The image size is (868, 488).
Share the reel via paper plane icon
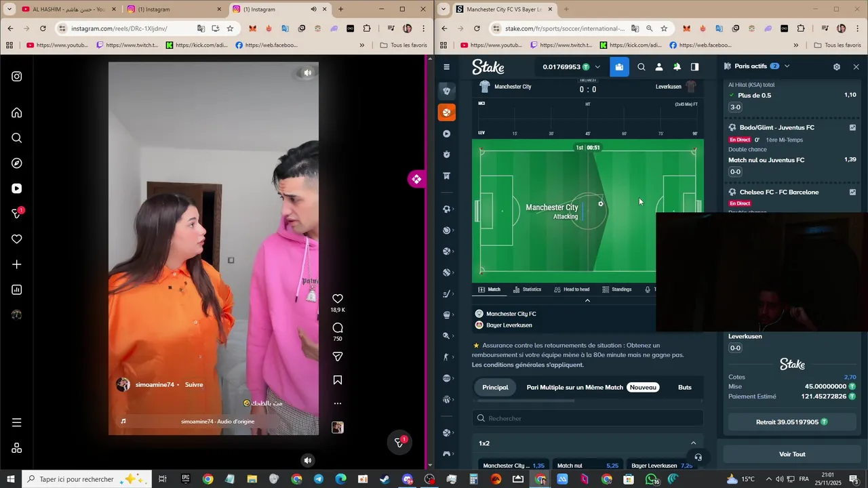pyautogui.click(x=338, y=357)
